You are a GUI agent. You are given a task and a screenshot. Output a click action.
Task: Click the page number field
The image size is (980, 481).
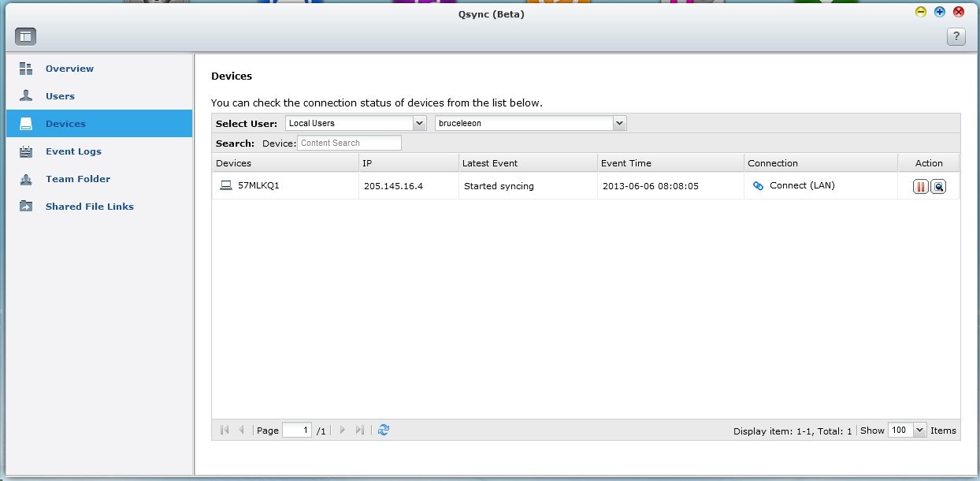tap(297, 431)
